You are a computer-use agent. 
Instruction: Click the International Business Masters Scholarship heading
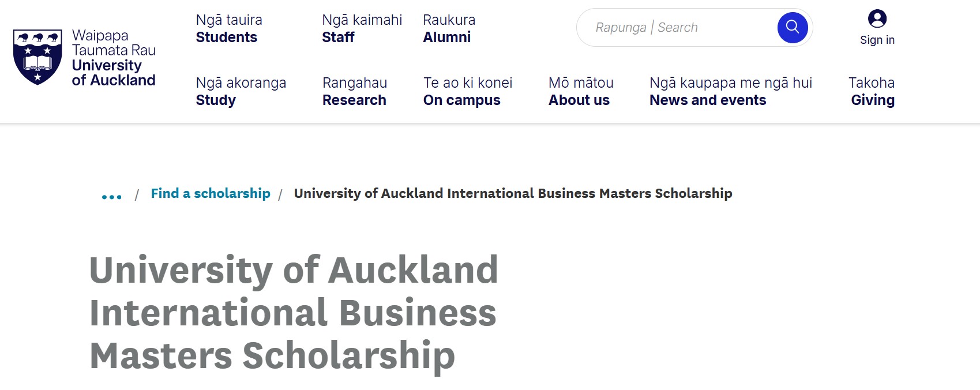click(x=293, y=312)
